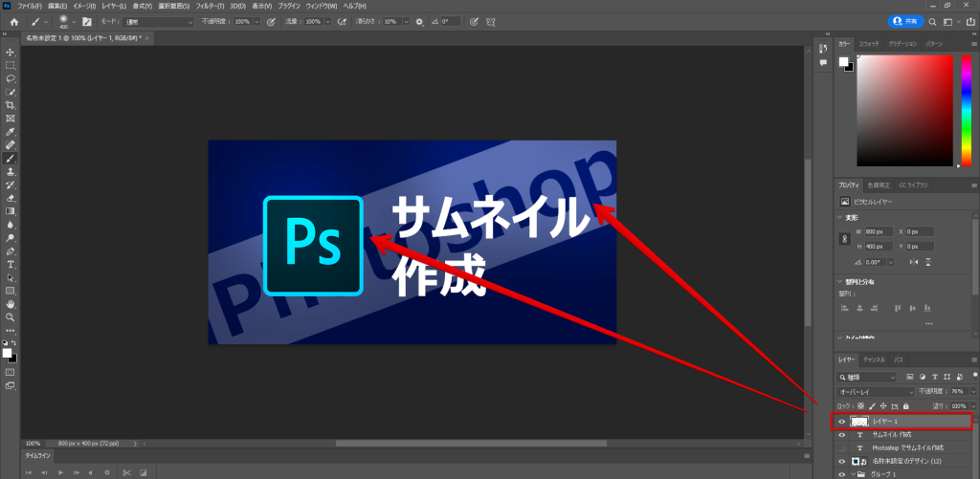The image size is (980, 479).
Task: Click flip vertical icon in Properties
Action: (929, 262)
